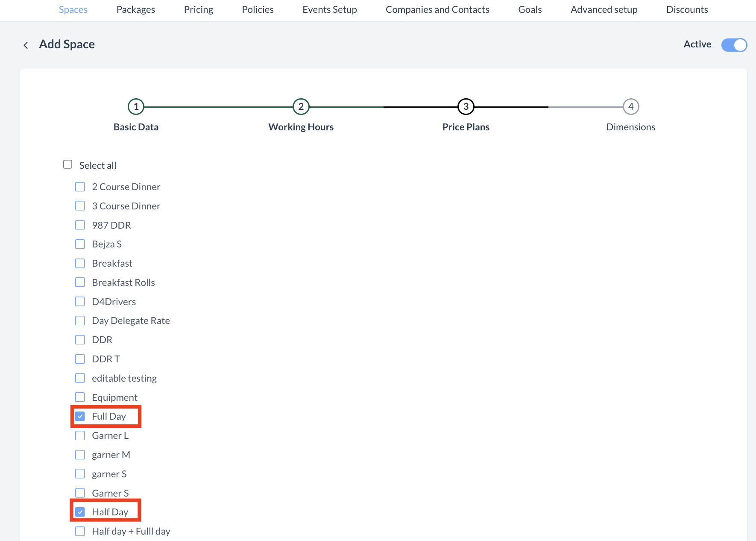Click the back arrow beside Add Space

point(26,45)
